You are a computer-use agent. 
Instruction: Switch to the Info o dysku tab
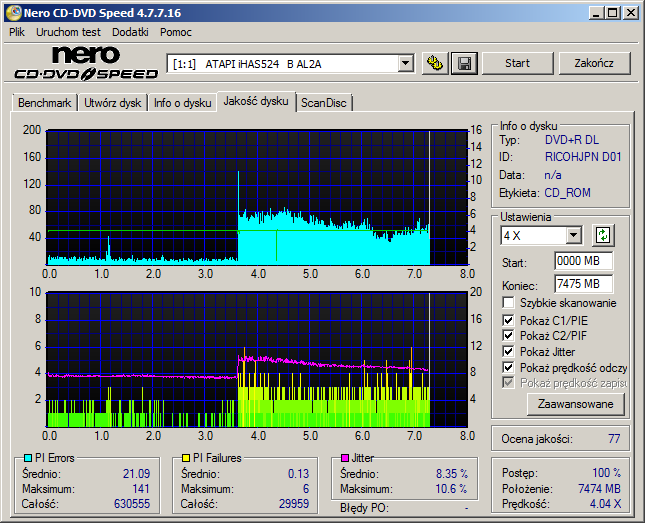click(182, 103)
